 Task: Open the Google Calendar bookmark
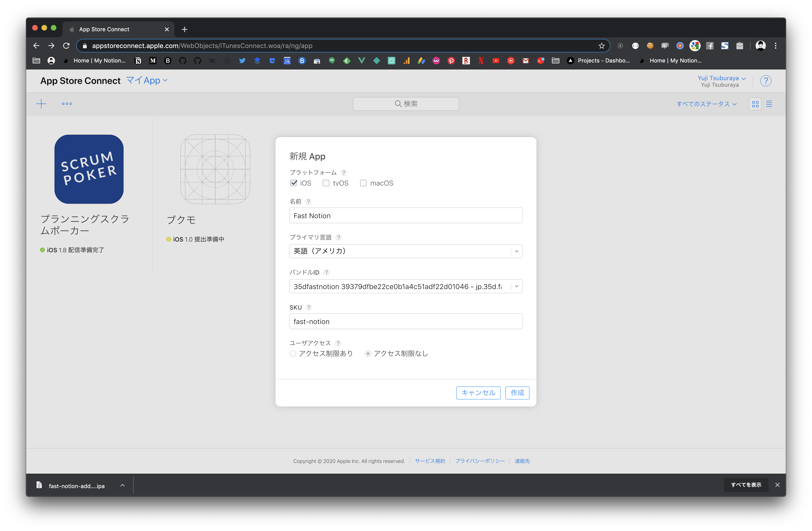tap(287, 61)
